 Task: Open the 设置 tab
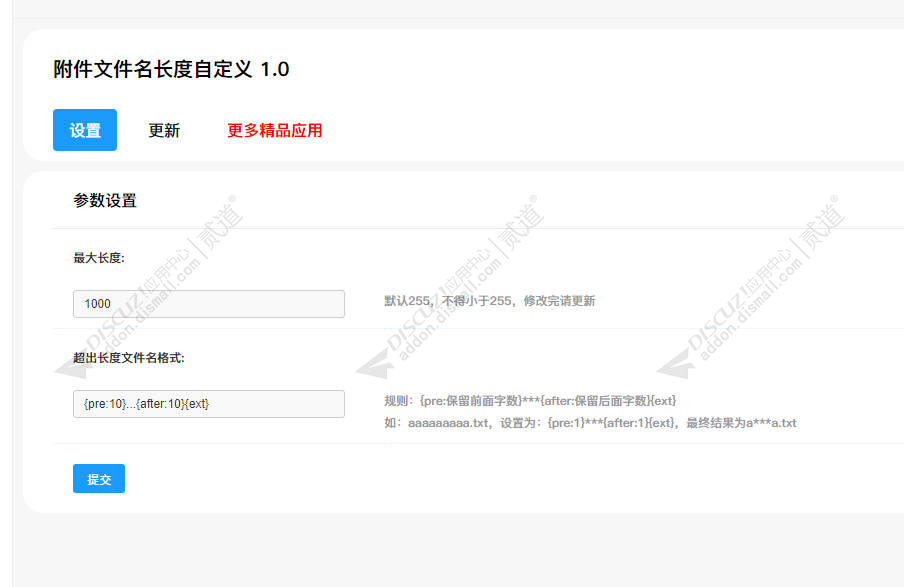point(85,130)
